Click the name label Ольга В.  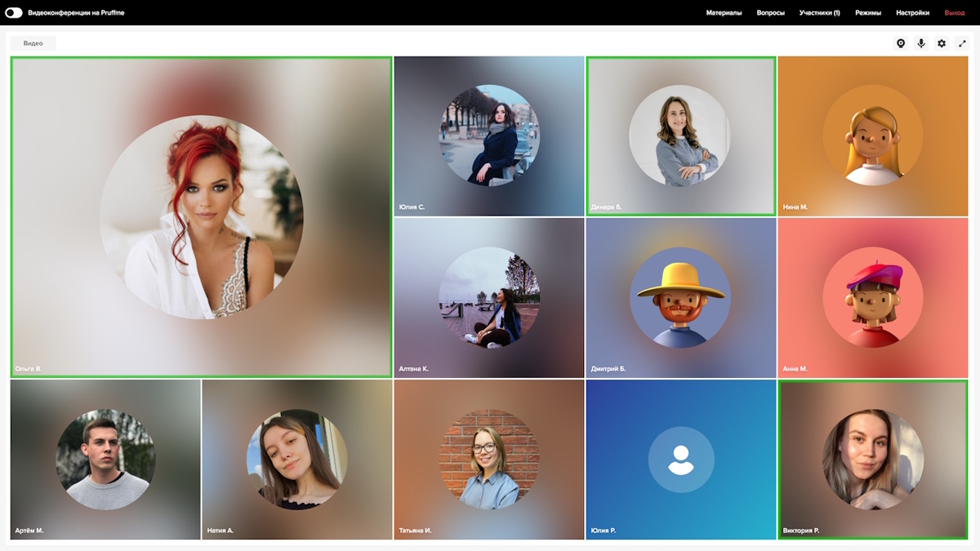[x=28, y=369]
